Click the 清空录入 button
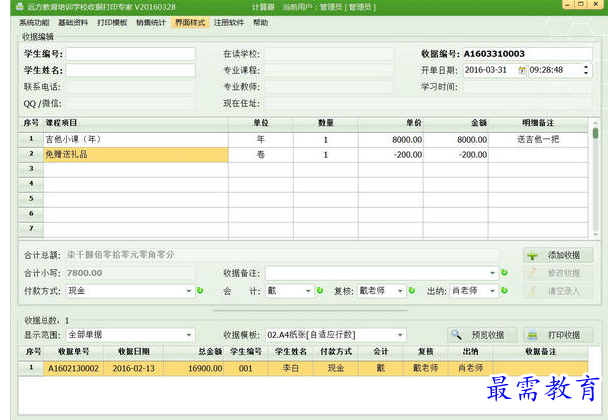Viewport: 608px width, 420px height. 558,291
